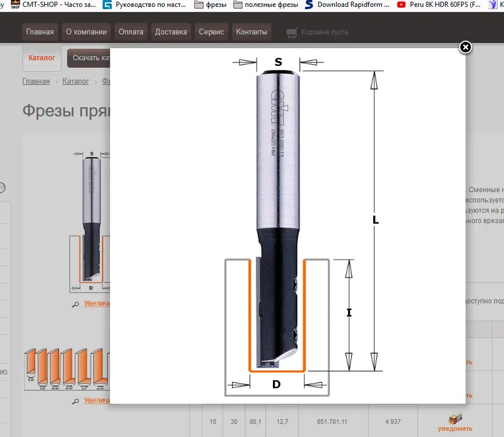Follow the Главная breadcrumb link
The height and width of the screenshot is (437, 504).
coord(36,81)
